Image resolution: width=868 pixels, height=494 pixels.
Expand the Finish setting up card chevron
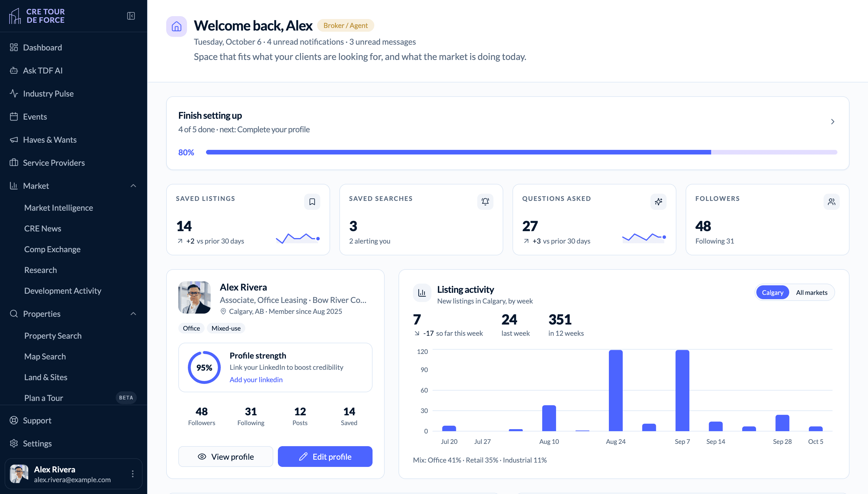pyautogui.click(x=832, y=122)
